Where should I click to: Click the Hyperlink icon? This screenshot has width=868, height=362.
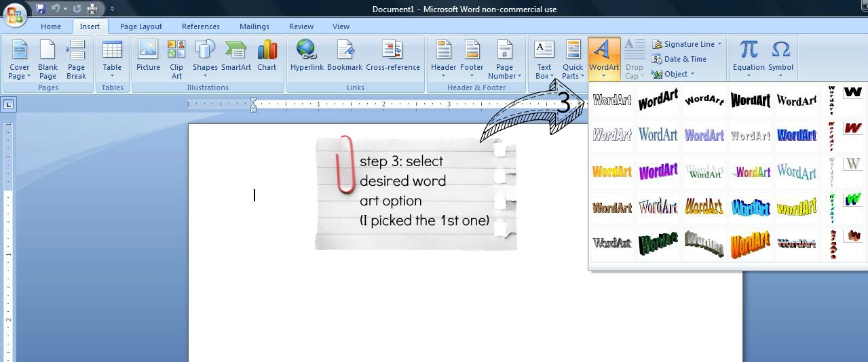pos(307,56)
